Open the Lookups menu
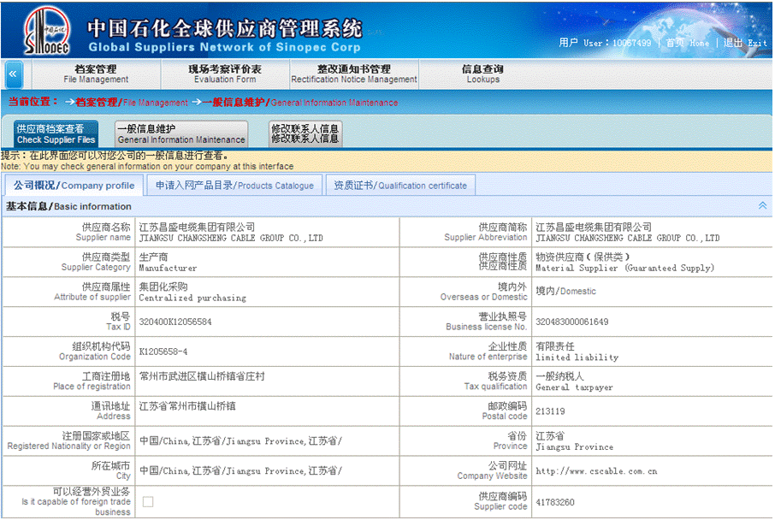 point(482,74)
